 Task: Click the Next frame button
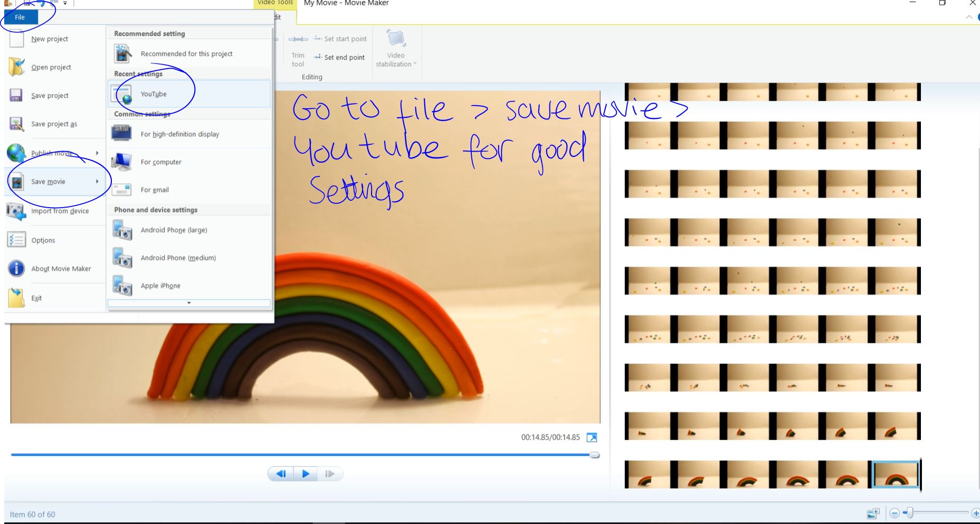pyautogui.click(x=330, y=474)
